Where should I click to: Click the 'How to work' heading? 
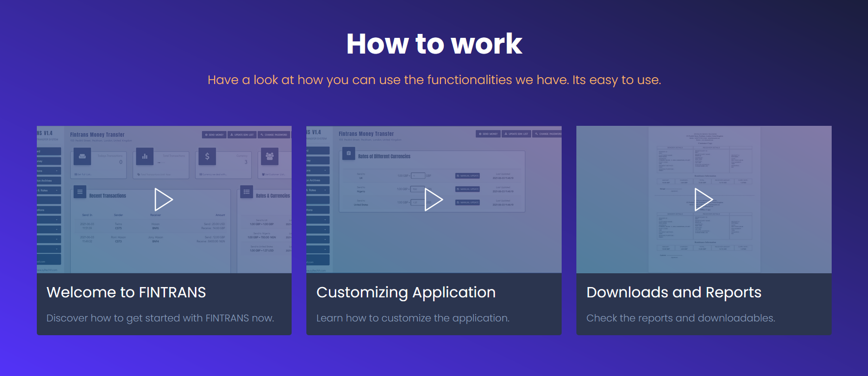(x=434, y=44)
